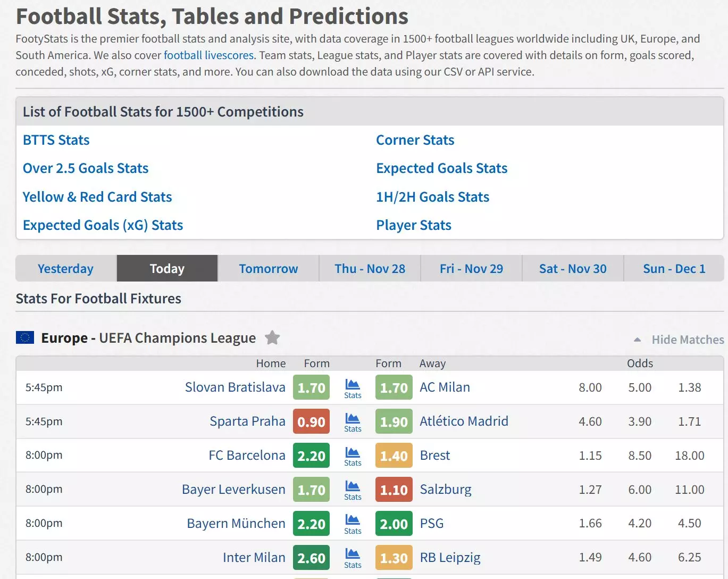This screenshot has width=728, height=579.
Task: Click PSG green 2.00 form badge
Action: click(x=394, y=524)
